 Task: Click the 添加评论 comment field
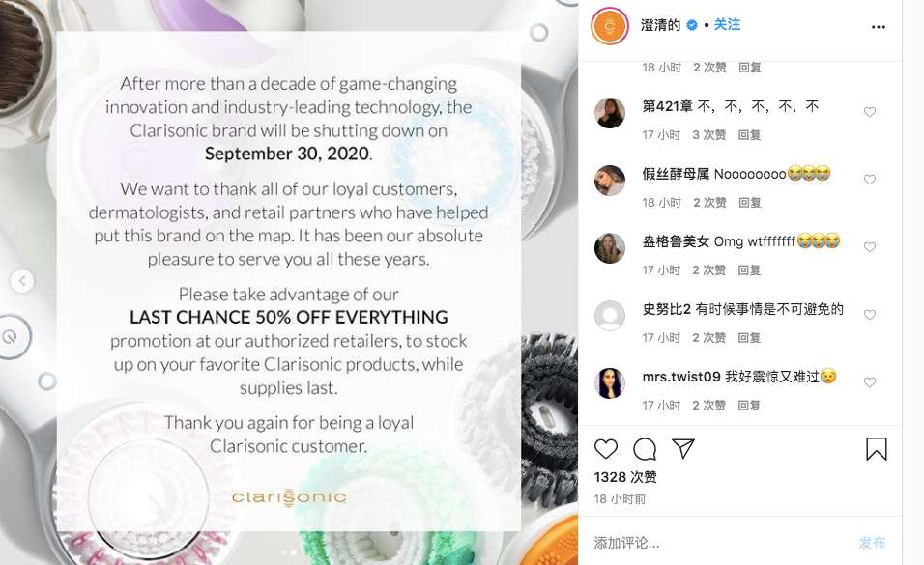(719, 543)
